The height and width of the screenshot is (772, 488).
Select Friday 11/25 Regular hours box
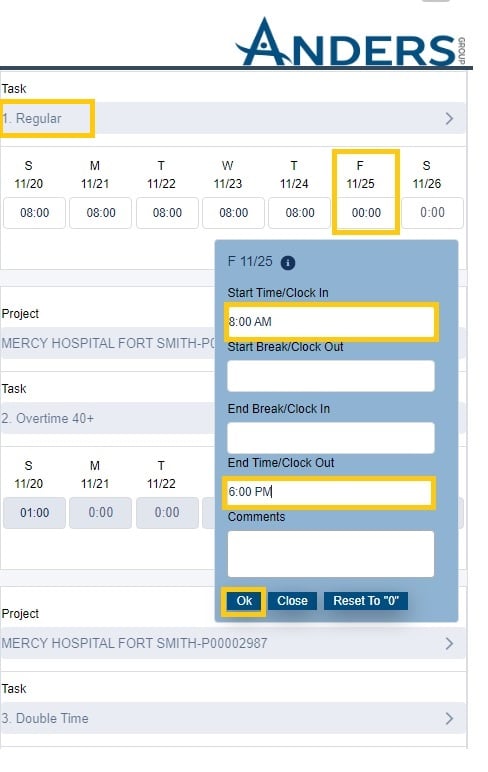tap(366, 213)
